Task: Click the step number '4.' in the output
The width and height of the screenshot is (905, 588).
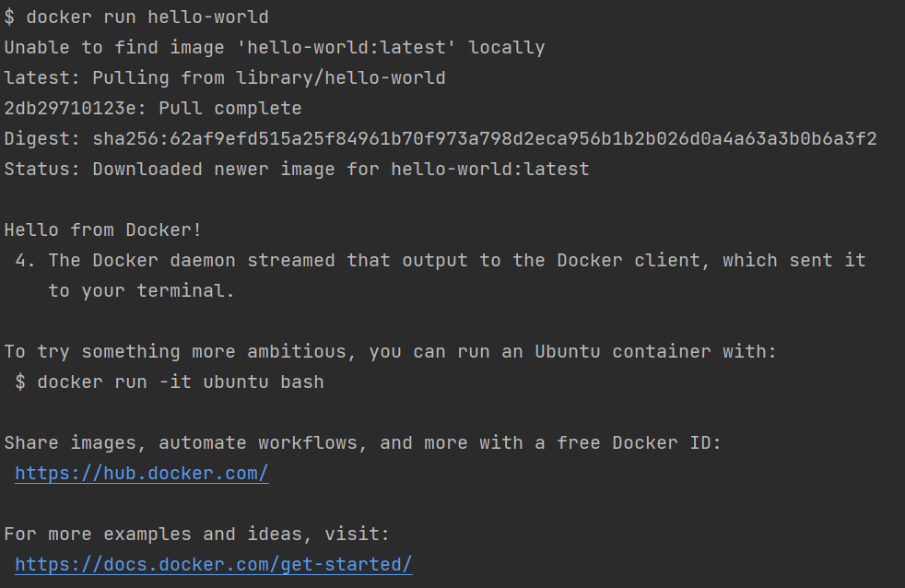Action: click(x=26, y=261)
